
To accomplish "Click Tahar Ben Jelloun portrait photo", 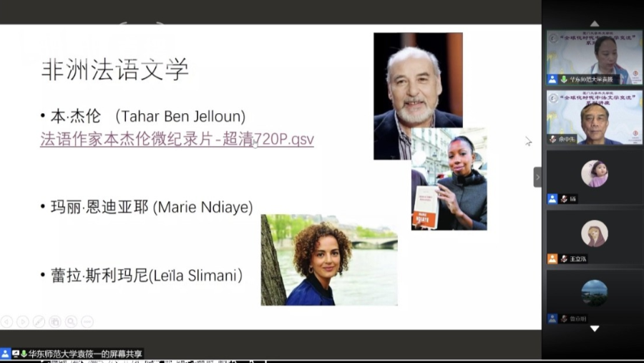I will tap(418, 96).
